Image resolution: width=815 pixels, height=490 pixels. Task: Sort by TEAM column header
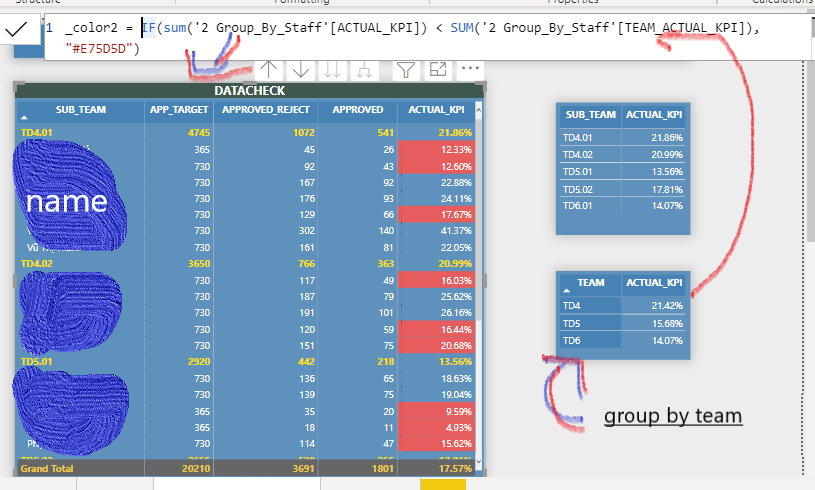(x=590, y=283)
